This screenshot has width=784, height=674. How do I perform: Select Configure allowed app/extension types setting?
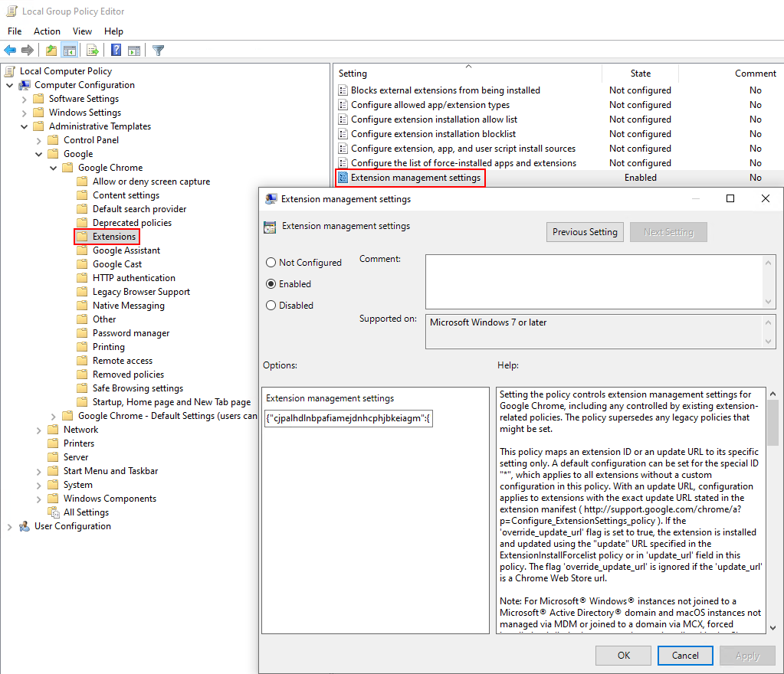coord(430,105)
